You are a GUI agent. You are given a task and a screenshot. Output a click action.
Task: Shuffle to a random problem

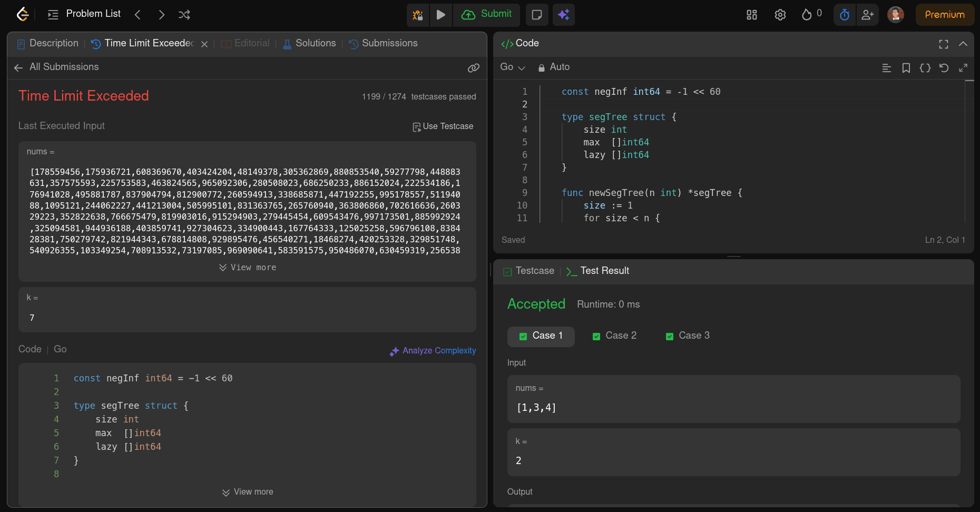click(x=184, y=14)
